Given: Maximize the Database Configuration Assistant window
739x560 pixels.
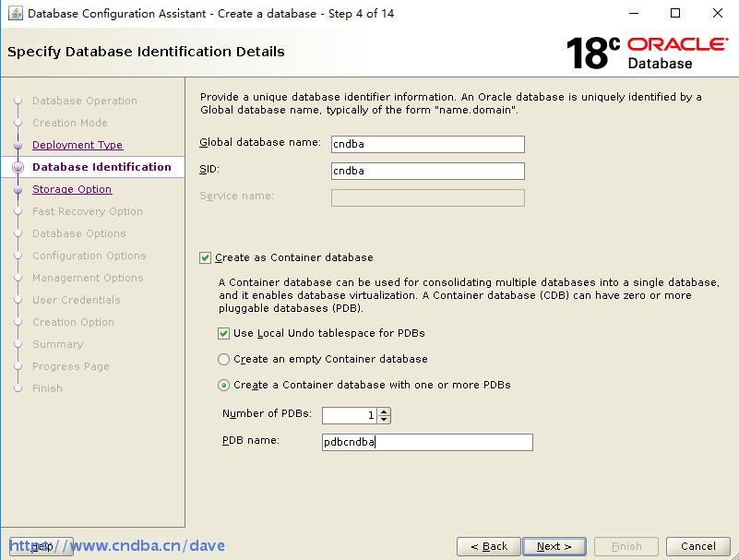Looking at the screenshot, I should [675, 13].
